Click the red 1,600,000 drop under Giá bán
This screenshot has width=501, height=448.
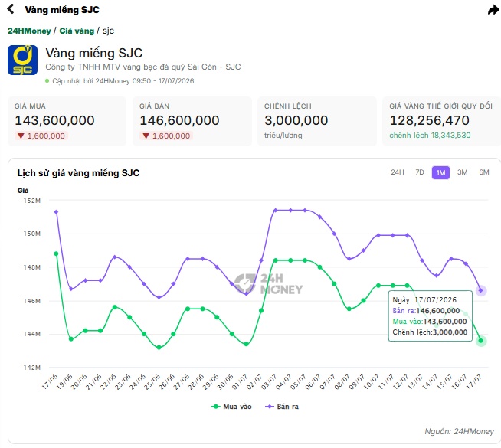click(x=166, y=136)
